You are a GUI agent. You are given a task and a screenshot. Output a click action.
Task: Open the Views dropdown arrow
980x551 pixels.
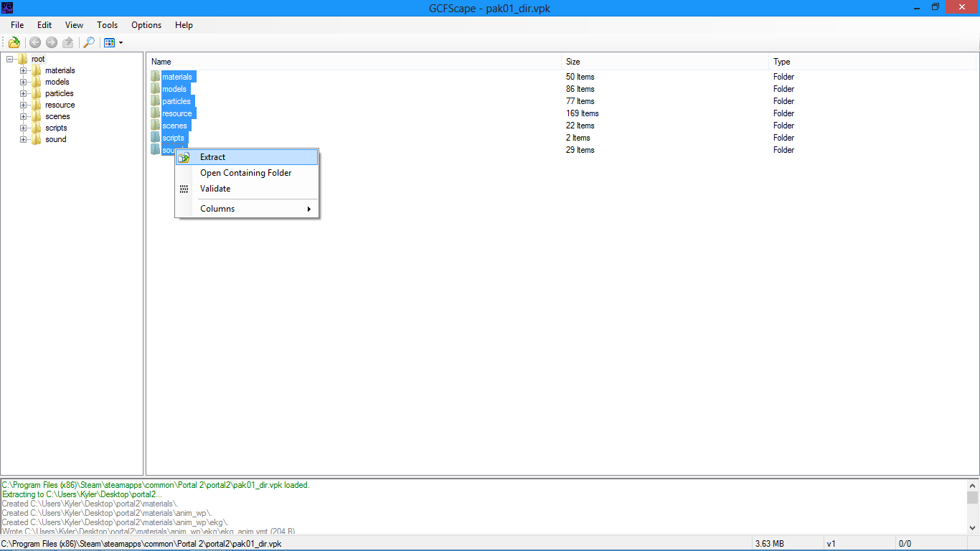121,43
